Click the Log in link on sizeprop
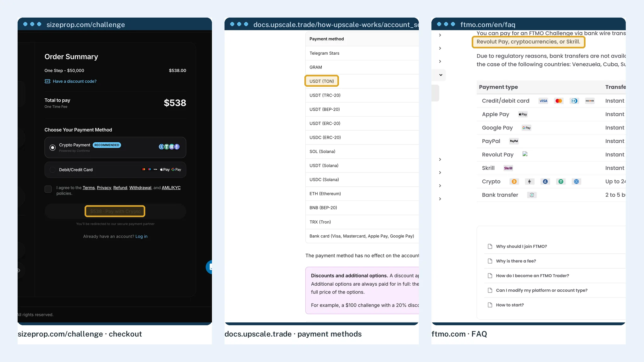The image size is (644, 362). 142,236
